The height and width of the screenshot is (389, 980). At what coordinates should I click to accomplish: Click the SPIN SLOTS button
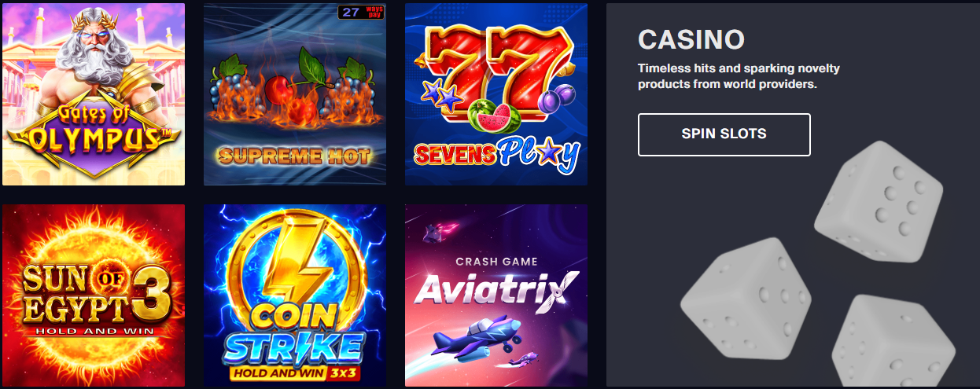[724, 134]
